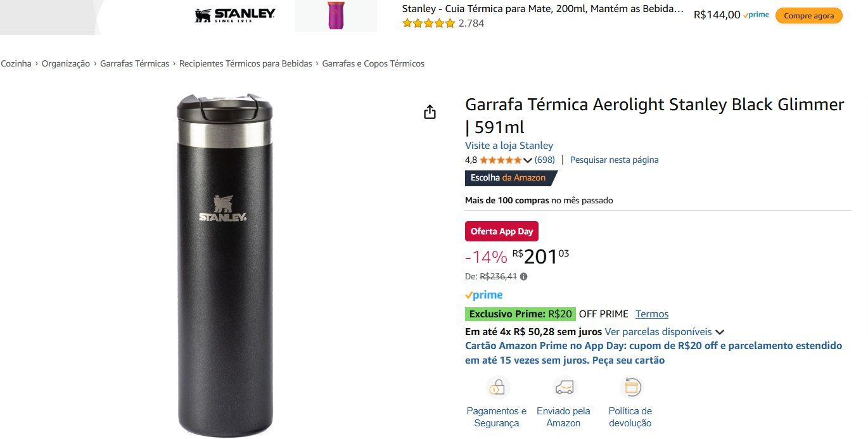Click the 698 reviews count link
The height and width of the screenshot is (439, 868).
[x=544, y=160]
